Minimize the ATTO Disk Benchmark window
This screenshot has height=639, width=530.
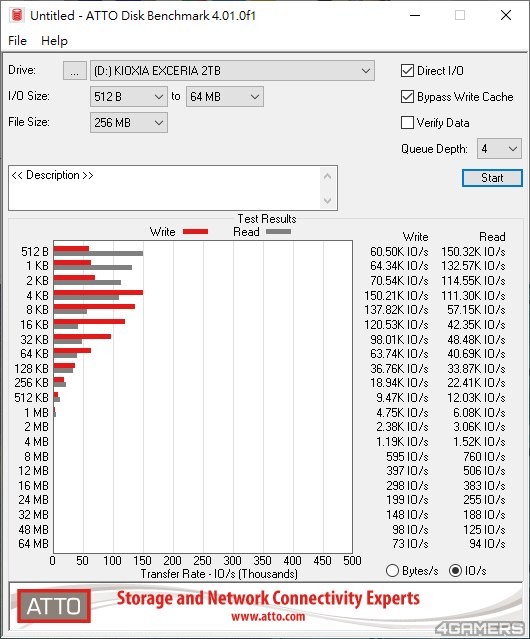pyautogui.click(x=415, y=15)
